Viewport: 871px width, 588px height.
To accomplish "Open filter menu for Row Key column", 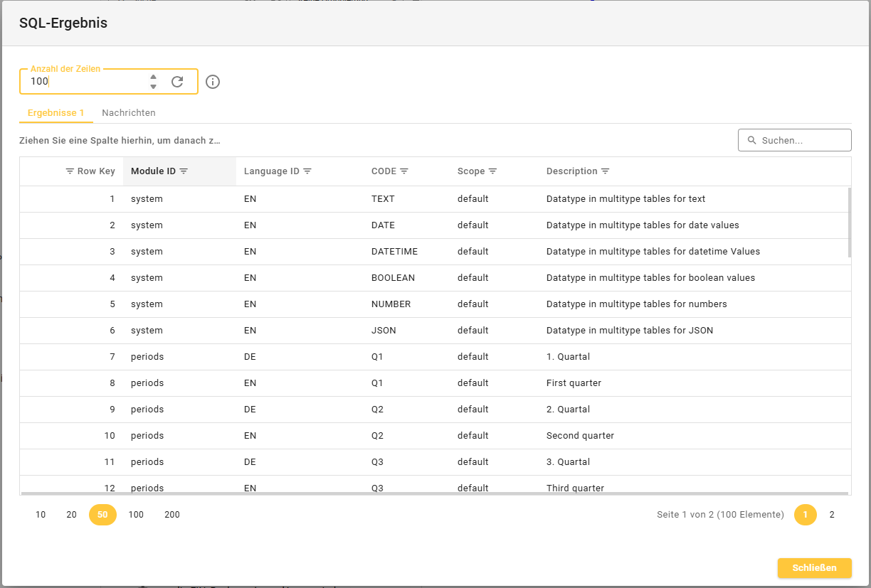I will [70, 171].
